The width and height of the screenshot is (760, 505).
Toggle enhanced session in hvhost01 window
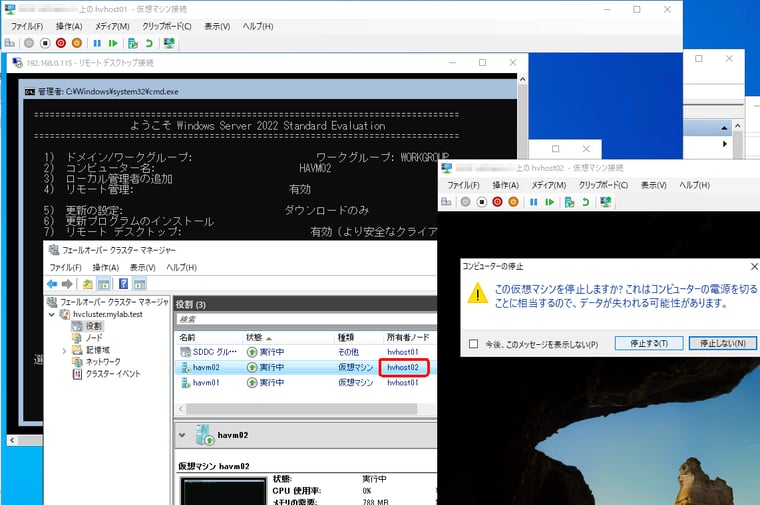169,43
